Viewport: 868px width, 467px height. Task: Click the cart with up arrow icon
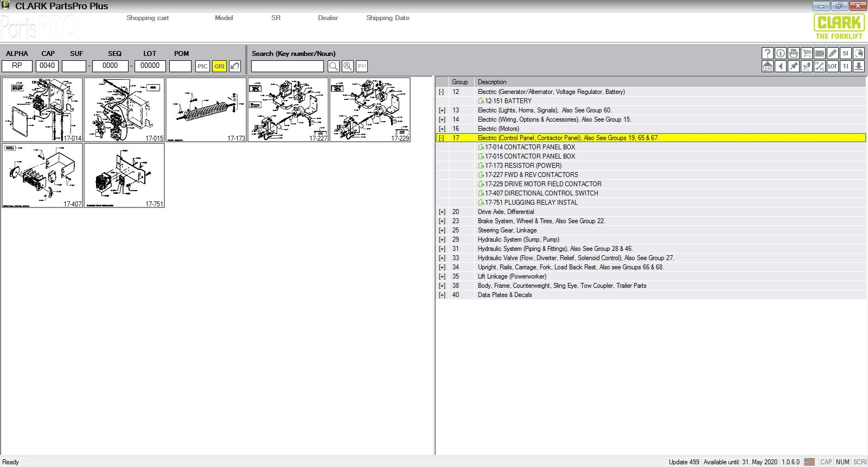[807, 66]
